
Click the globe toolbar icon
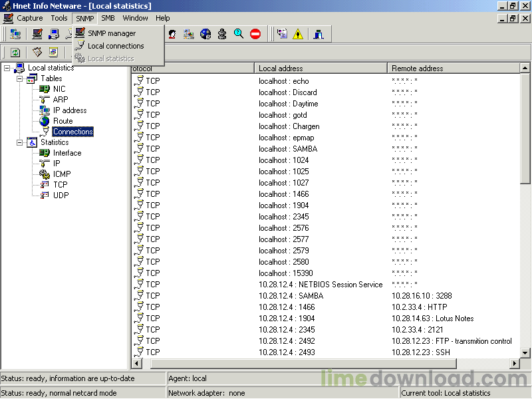tap(205, 34)
